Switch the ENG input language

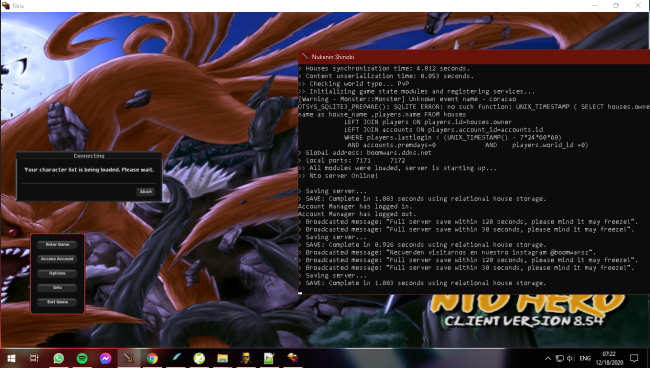click(585, 358)
